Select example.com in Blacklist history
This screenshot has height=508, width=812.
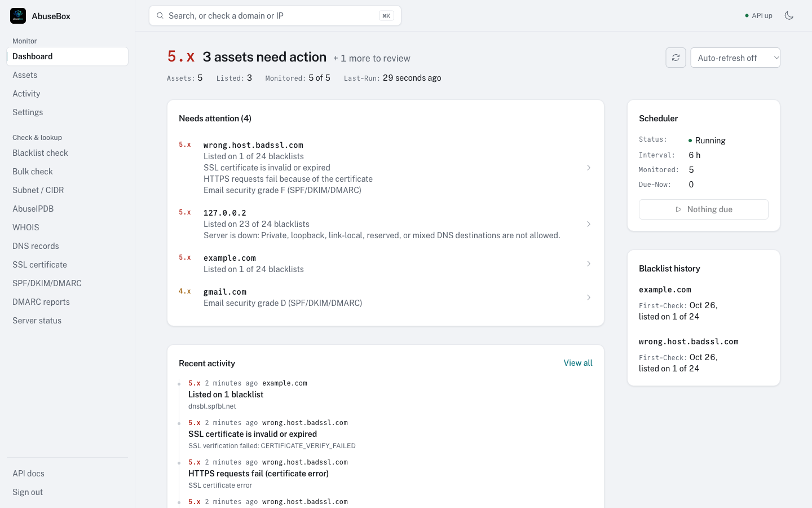[665, 290]
